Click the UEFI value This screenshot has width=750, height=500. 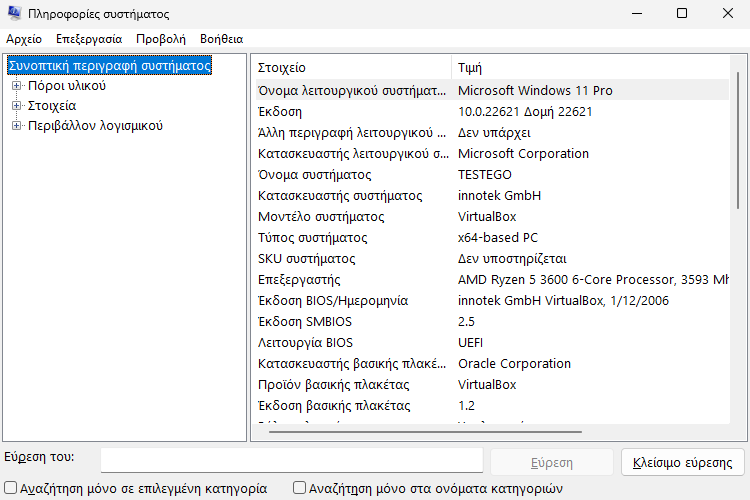pos(470,343)
